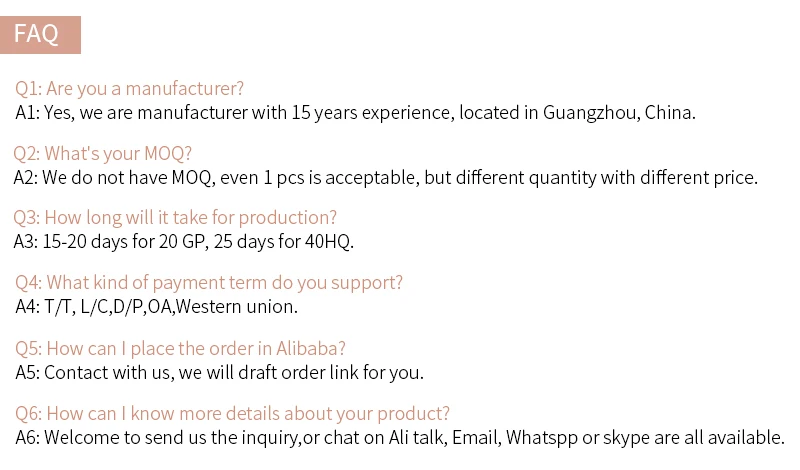Click the word "Whatspp" in A6

[540, 437]
